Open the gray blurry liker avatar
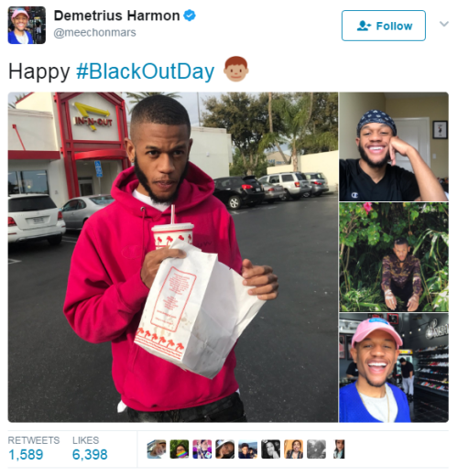Viewport: 458px width, 476px height. (x=316, y=449)
